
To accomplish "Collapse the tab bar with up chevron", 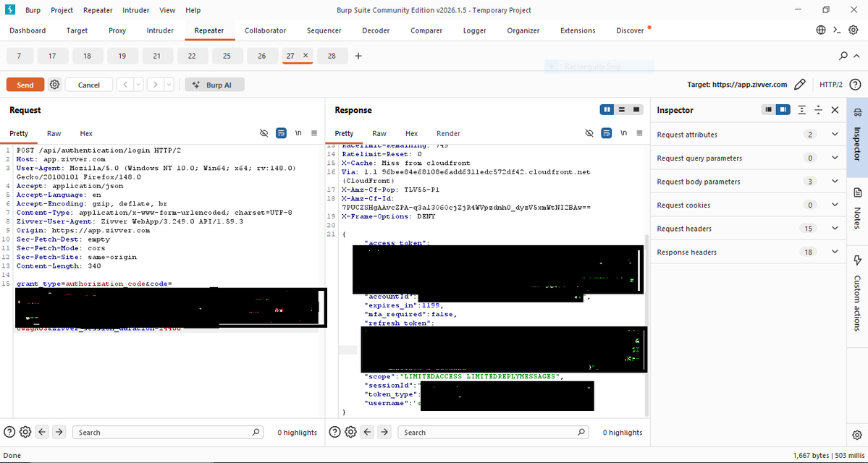I will click(x=856, y=56).
